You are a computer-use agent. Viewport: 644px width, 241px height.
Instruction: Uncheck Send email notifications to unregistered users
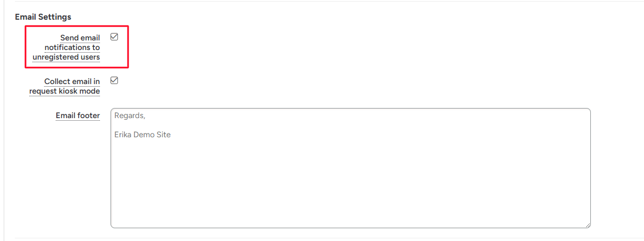click(114, 37)
